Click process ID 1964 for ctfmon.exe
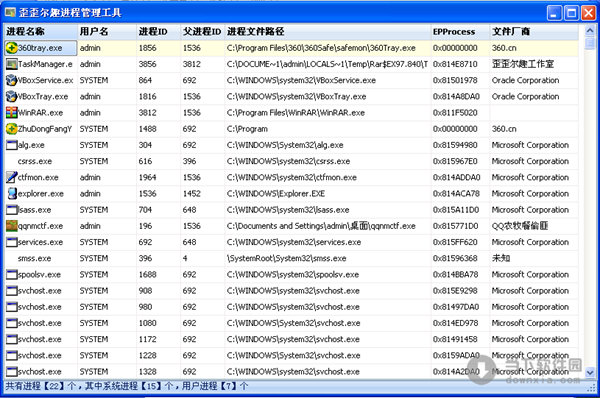 coord(147,177)
